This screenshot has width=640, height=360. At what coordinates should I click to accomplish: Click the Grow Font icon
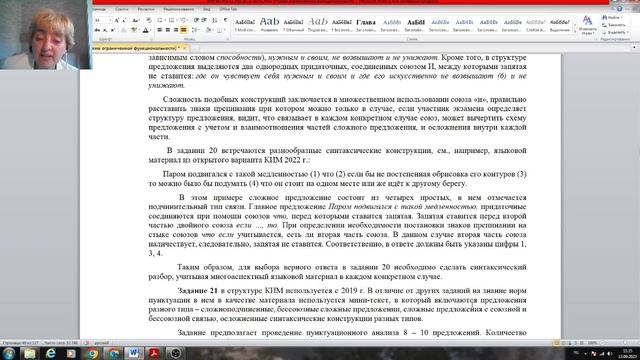coord(117,20)
